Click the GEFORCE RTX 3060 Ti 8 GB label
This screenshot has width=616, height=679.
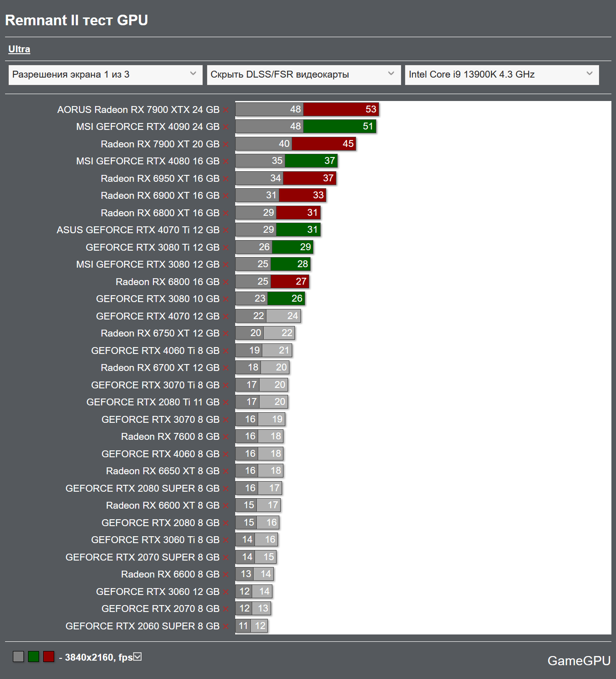coord(155,540)
